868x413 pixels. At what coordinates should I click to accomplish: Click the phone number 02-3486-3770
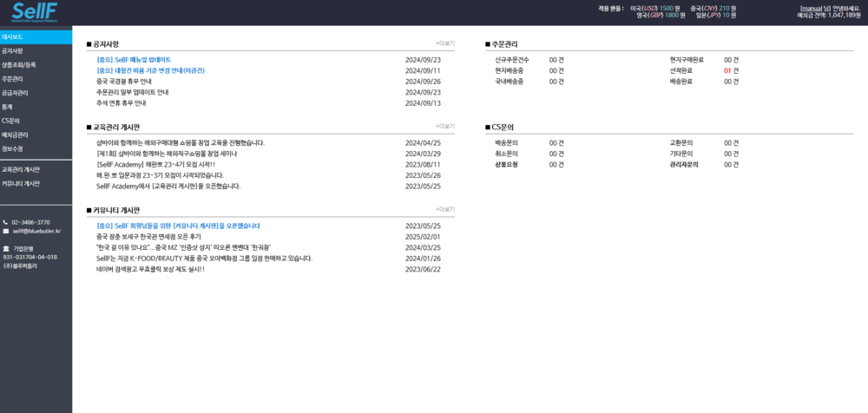click(30, 222)
